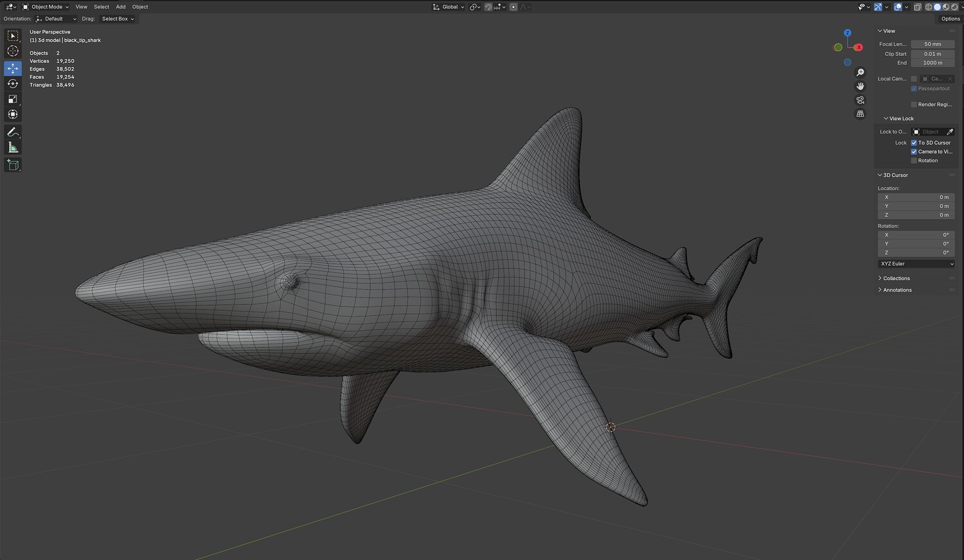This screenshot has height=560, width=964.
Task: Open the Orientation Default dropdown
Action: pos(57,19)
